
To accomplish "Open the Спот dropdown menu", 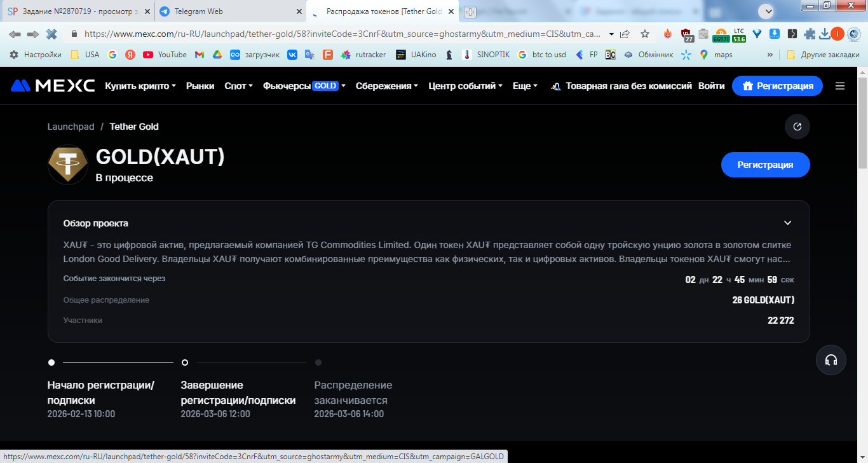I will (238, 86).
